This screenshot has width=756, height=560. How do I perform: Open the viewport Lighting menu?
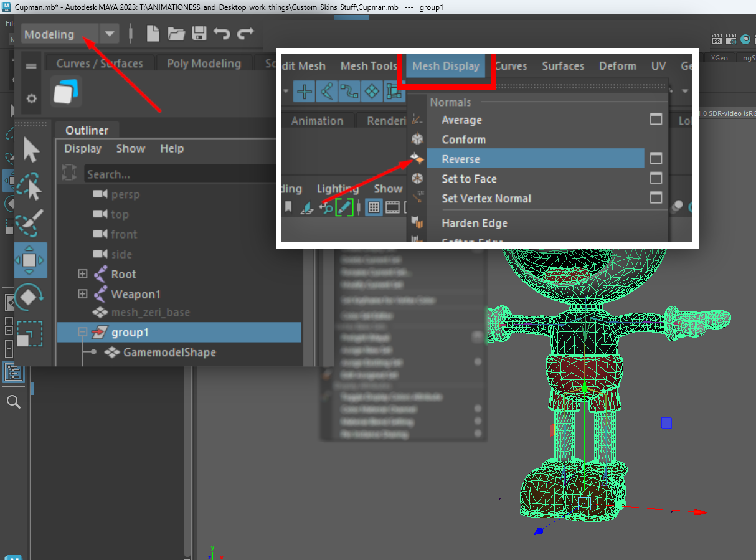pyautogui.click(x=338, y=189)
